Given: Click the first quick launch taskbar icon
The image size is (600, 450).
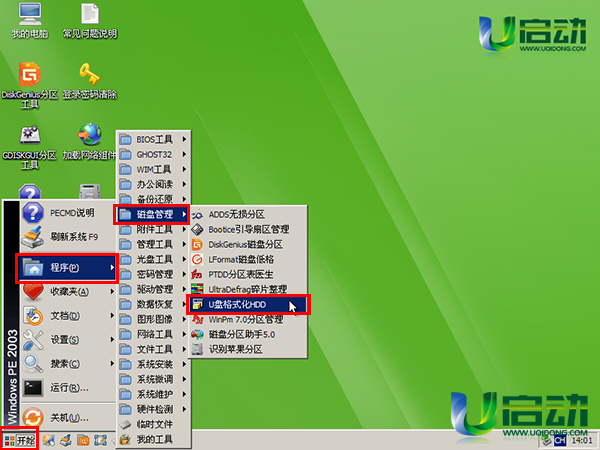Looking at the screenshot, I should [x=49, y=440].
